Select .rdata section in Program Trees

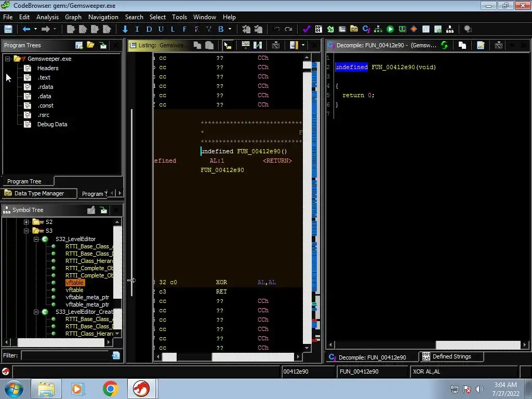pos(45,87)
